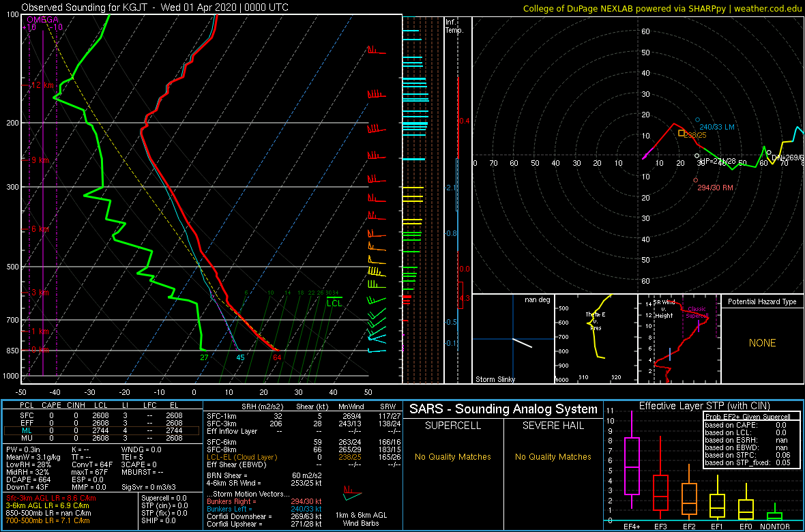Click the Theta-E v. Pres panel label

(596, 320)
